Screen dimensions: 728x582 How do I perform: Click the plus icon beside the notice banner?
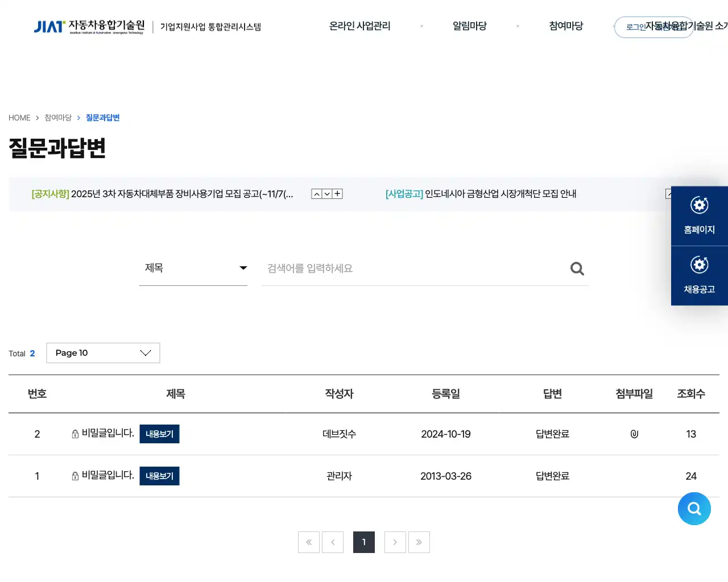tap(337, 193)
